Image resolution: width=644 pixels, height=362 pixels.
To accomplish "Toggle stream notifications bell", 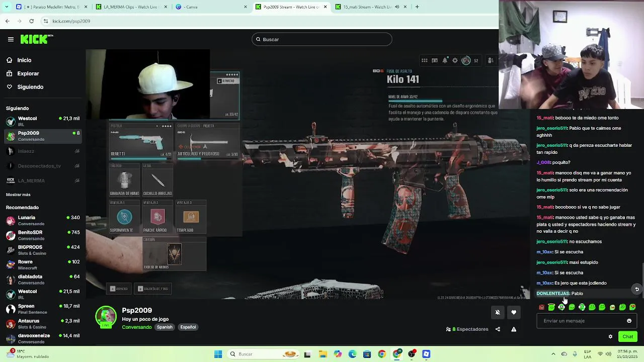I will click(498, 312).
